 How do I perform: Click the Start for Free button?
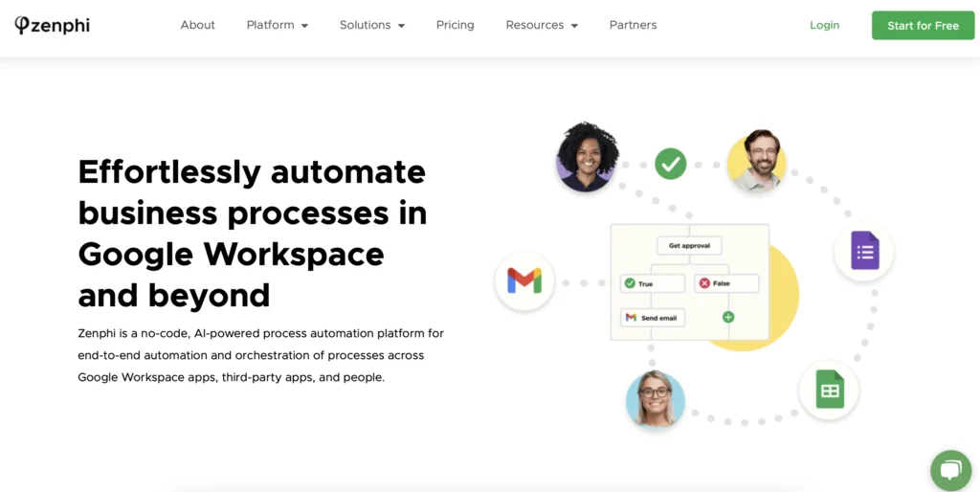[924, 26]
